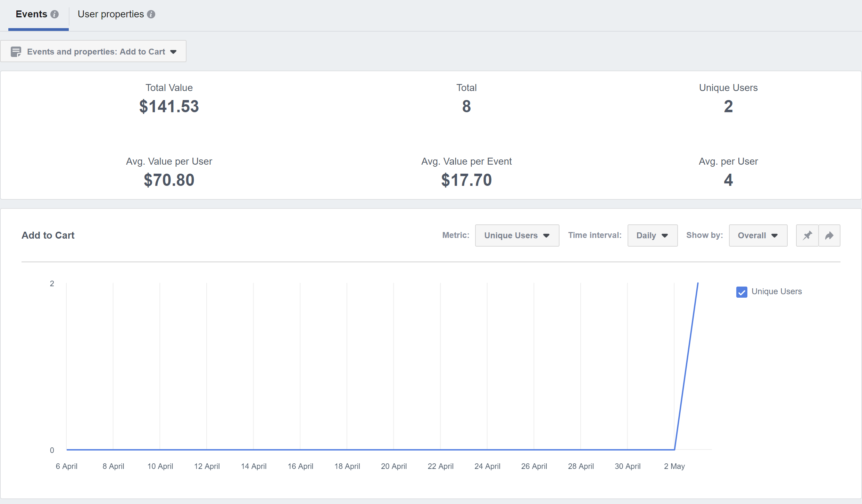Click the 2 May axis label
The height and width of the screenshot is (504, 862).
coord(674,466)
